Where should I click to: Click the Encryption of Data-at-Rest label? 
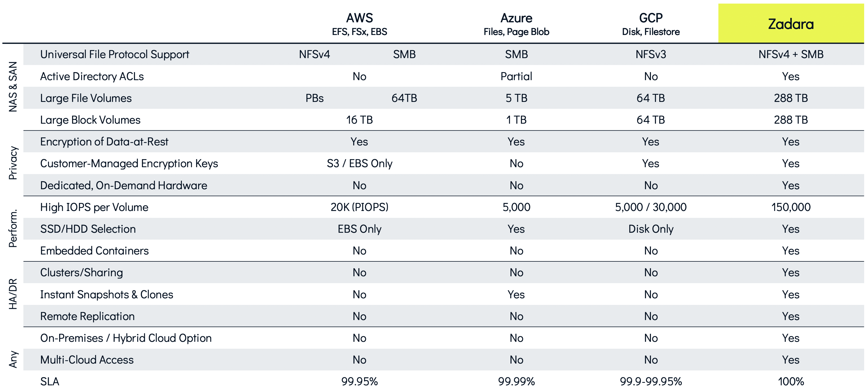(104, 142)
